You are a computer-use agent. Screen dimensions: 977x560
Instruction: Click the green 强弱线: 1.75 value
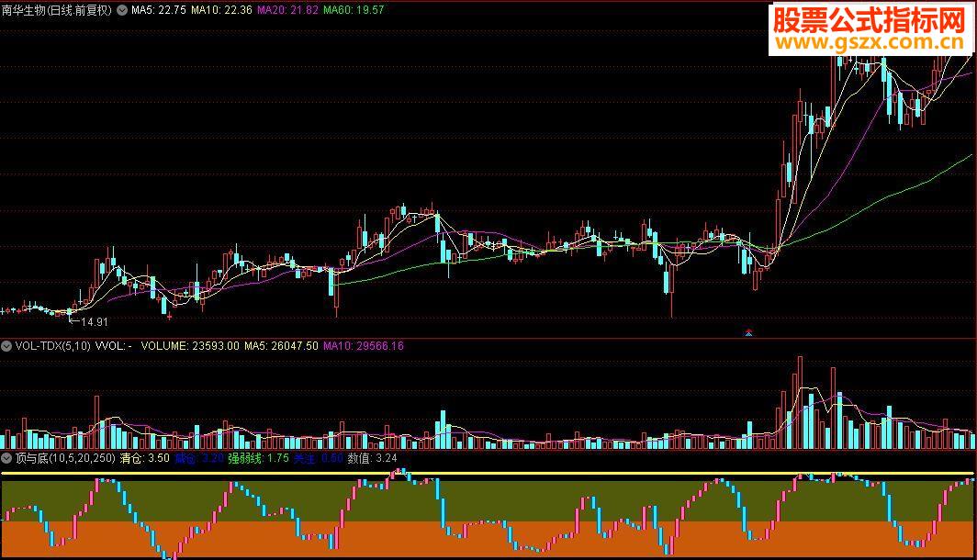258,458
